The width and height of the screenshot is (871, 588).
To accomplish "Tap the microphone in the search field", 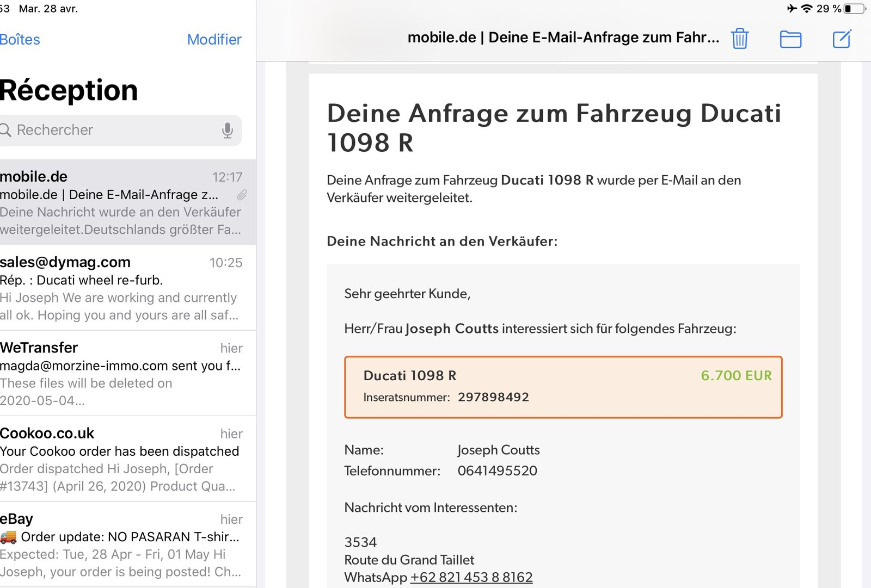I will click(x=228, y=130).
